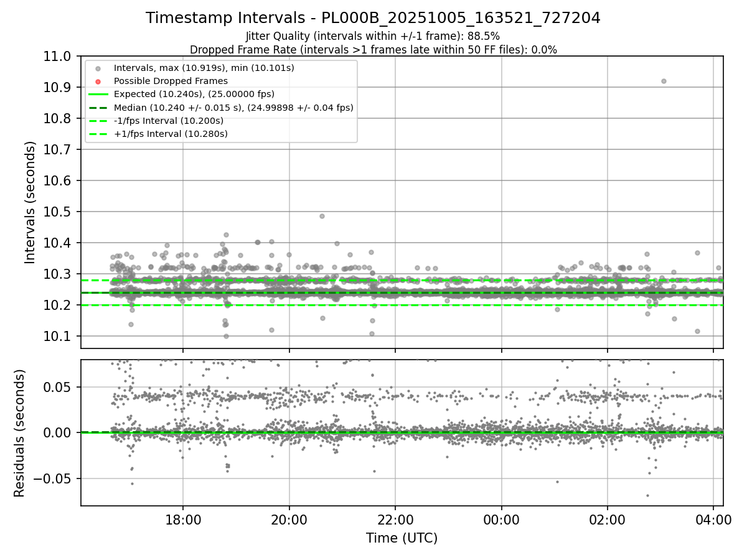Viewport: 747px width, 560px height.
Task: Click the solid green Expected line legend sample
Action: coord(98,95)
